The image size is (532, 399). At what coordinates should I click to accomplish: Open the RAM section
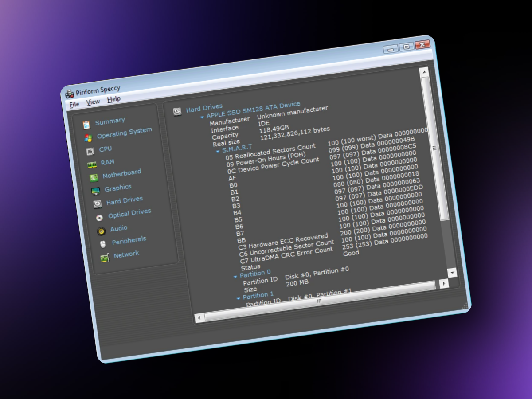click(107, 162)
